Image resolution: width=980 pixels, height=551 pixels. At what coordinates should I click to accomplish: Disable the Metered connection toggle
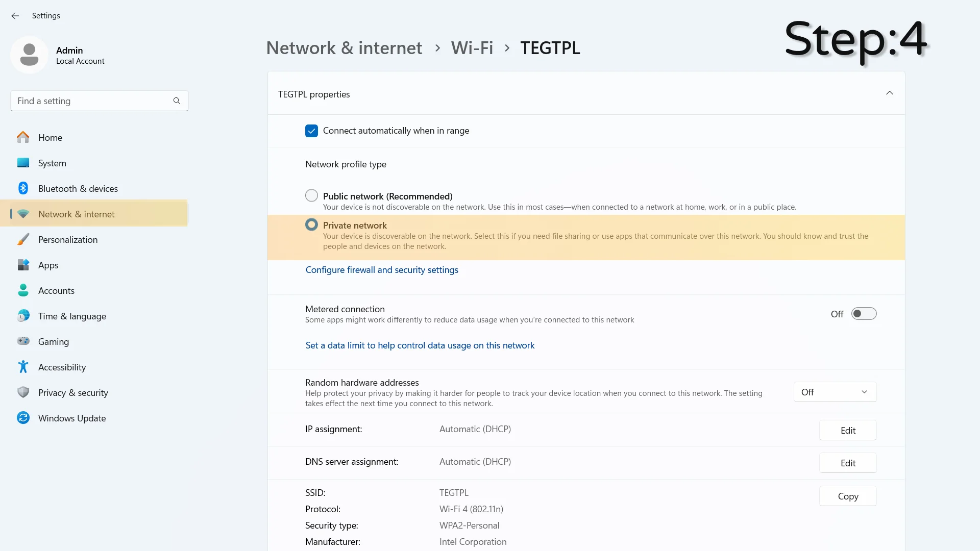coord(864,314)
